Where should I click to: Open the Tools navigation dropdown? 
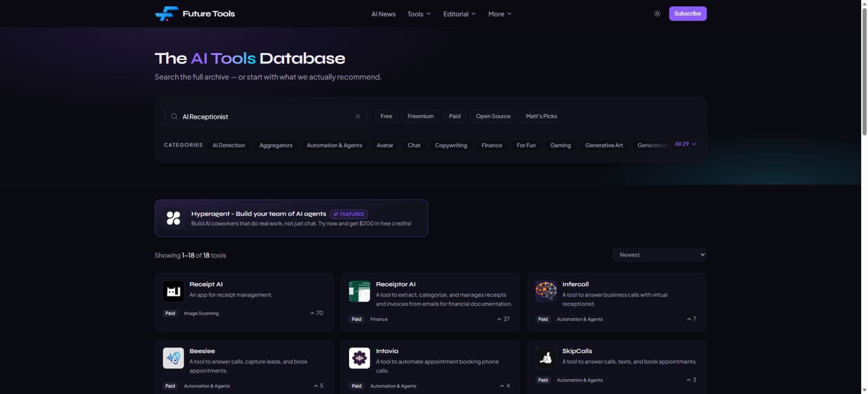click(x=419, y=14)
